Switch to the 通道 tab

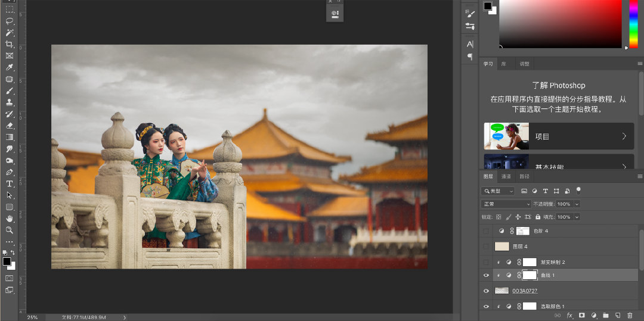tap(506, 177)
